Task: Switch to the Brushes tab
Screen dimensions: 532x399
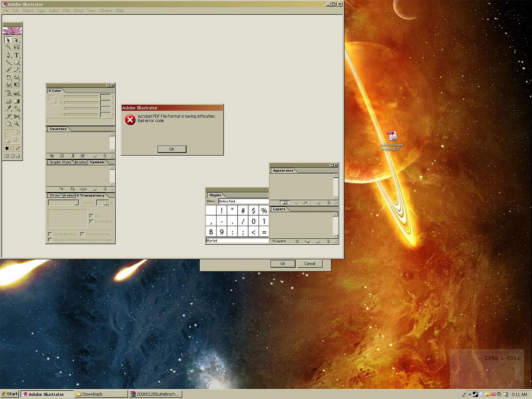Action: (x=81, y=162)
